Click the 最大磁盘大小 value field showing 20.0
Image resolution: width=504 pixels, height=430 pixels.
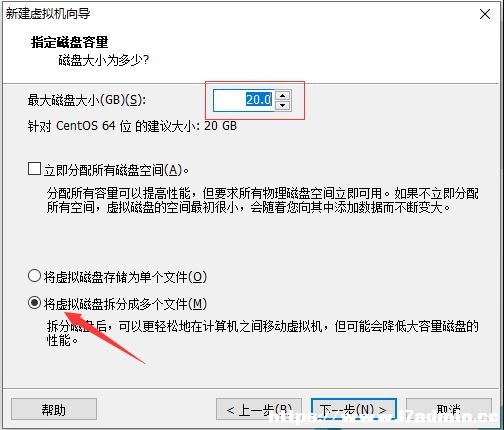[244, 100]
